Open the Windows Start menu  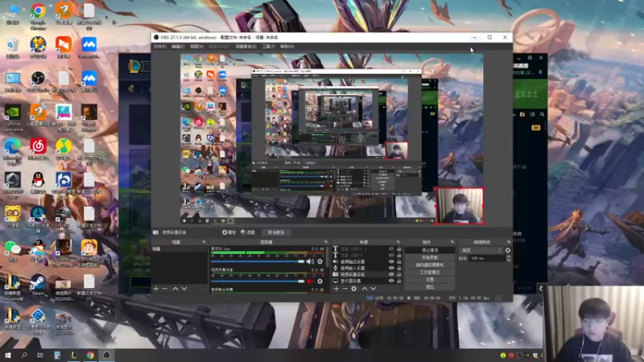[7, 355]
